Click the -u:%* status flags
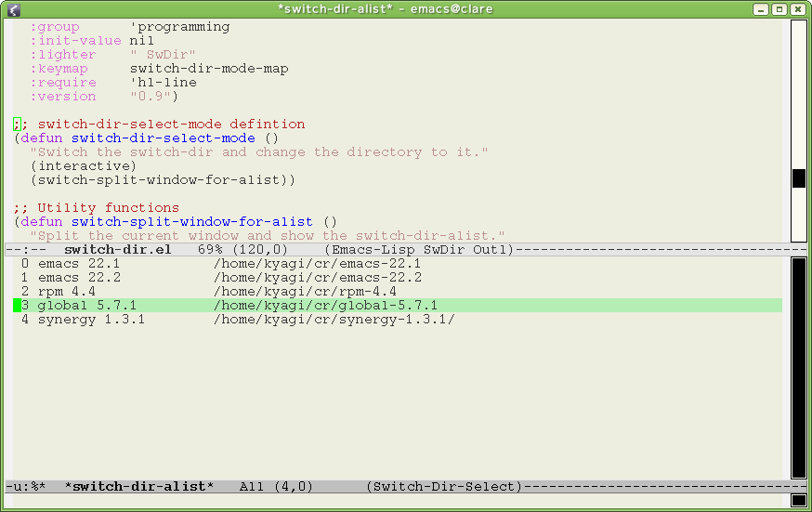 25,487
